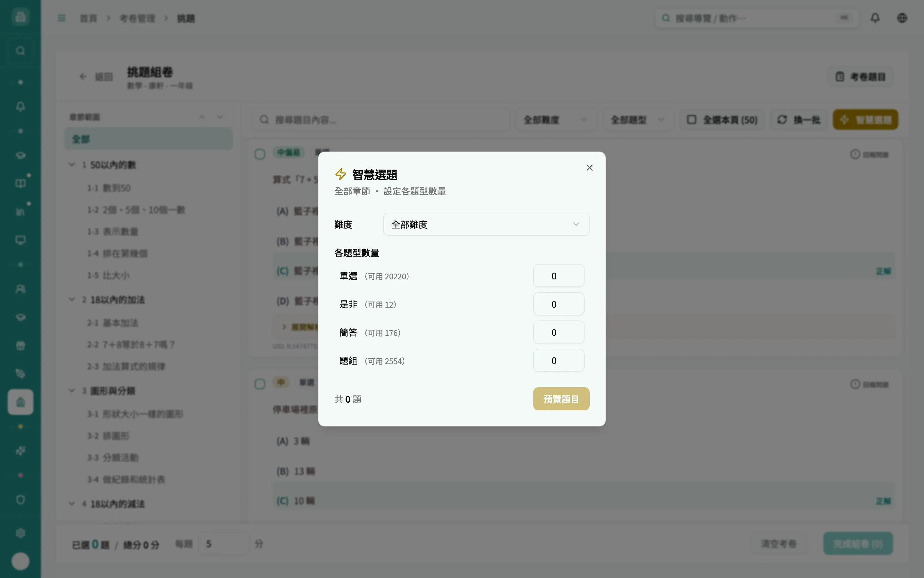Click the 題組 quantity input field
Viewport: 924px width, 578px height.
click(x=558, y=361)
